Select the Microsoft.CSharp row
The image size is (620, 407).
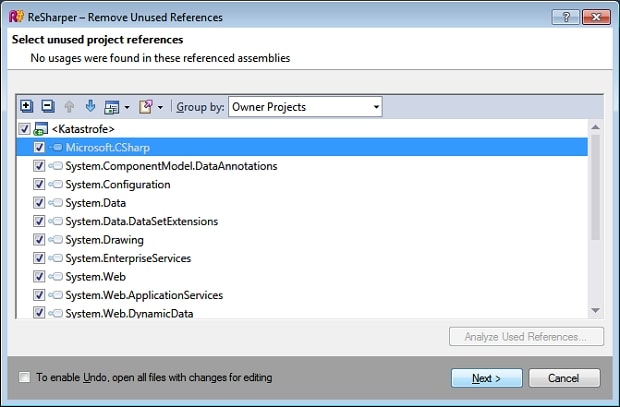coord(302,148)
